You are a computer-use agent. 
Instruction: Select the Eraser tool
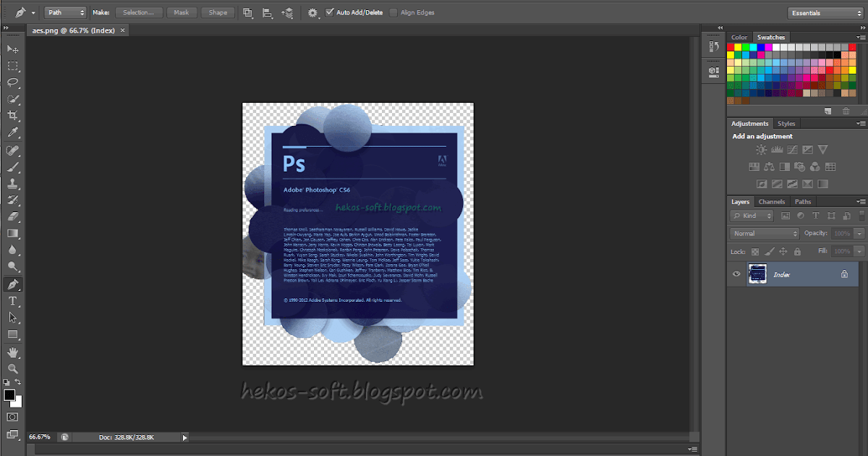pyautogui.click(x=13, y=216)
